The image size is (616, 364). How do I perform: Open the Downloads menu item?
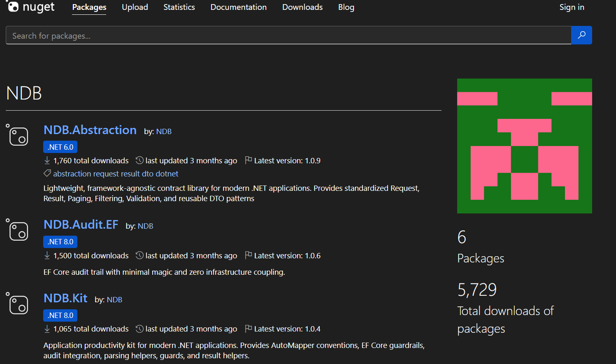(x=302, y=7)
